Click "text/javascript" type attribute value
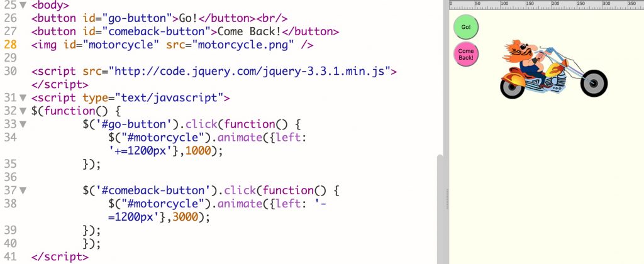The width and height of the screenshot is (644, 264). click(x=169, y=98)
